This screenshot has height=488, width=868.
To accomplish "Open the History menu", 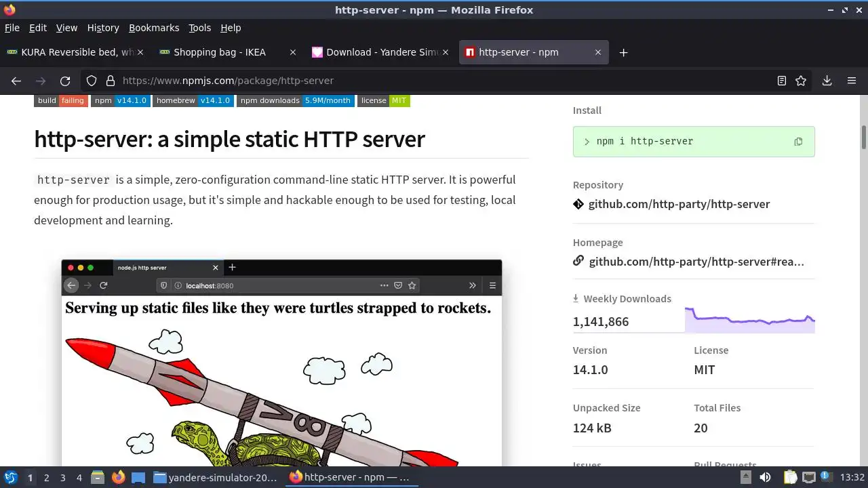I will (103, 28).
